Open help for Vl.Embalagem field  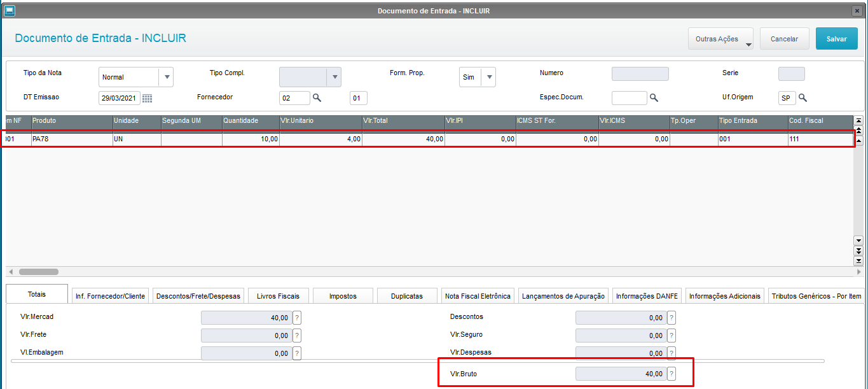click(297, 353)
